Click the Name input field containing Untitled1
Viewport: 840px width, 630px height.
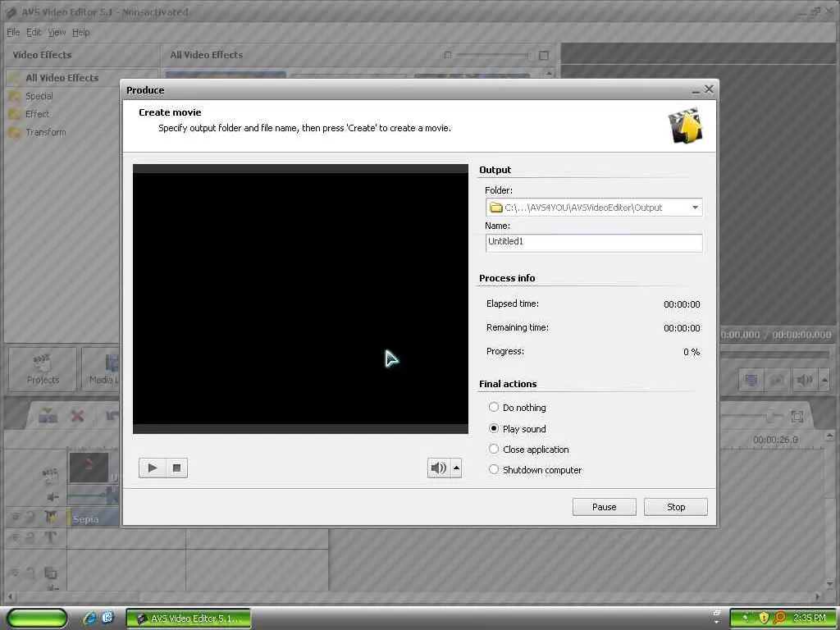click(x=594, y=243)
